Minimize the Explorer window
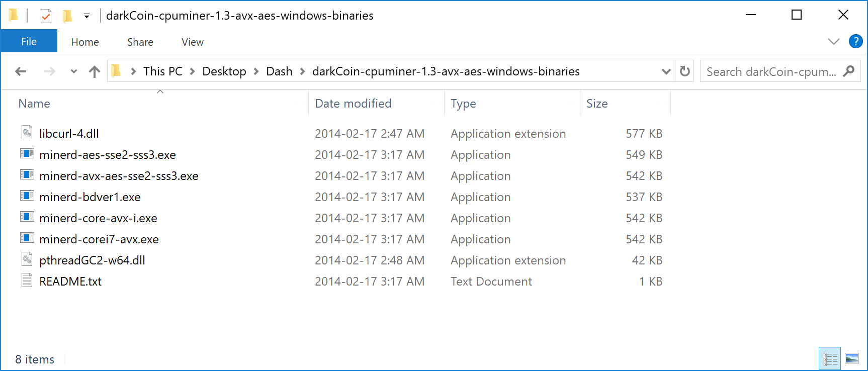Screen dimensions: 868x371 (751, 15)
